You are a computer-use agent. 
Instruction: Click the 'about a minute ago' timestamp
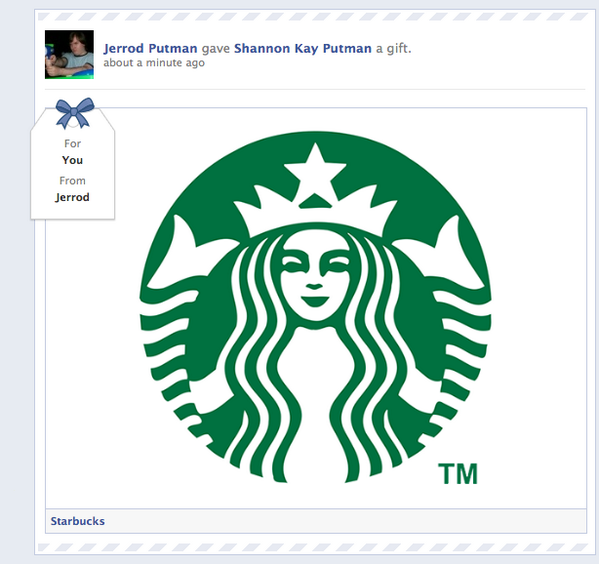coord(154,63)
